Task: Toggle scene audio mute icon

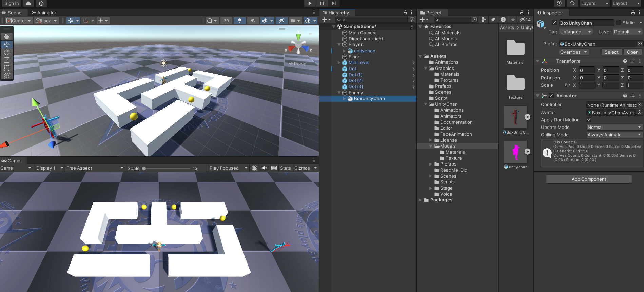Action: (x=253, y=21)
